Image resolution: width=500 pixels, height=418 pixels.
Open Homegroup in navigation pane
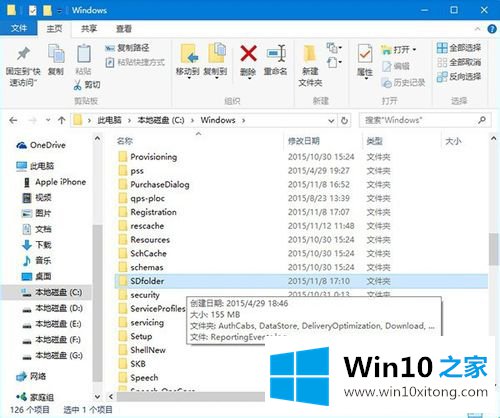point(35,397)
